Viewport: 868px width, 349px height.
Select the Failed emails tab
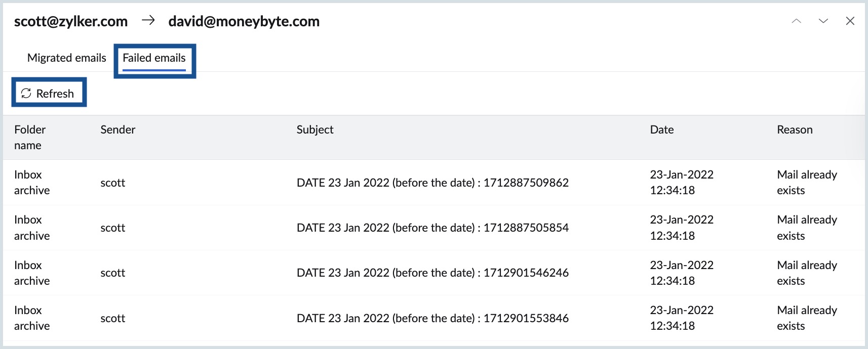[x=154, y=58]
